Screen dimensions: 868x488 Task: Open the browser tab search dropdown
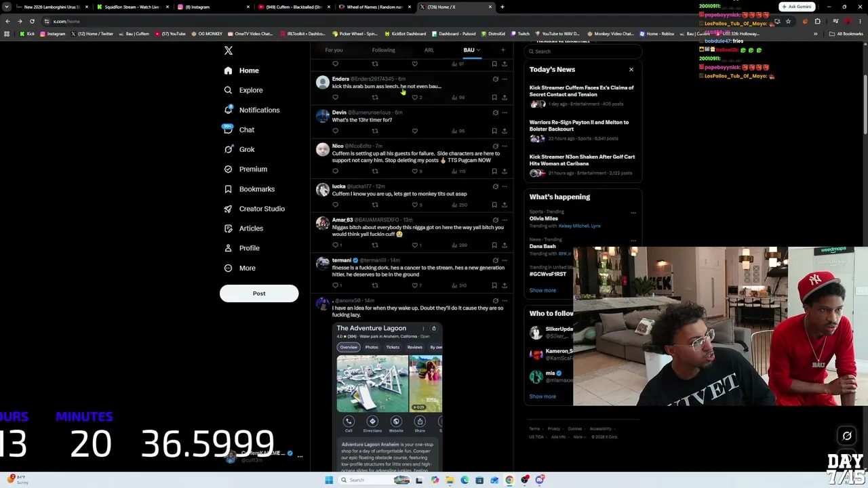tap(6, 7)
